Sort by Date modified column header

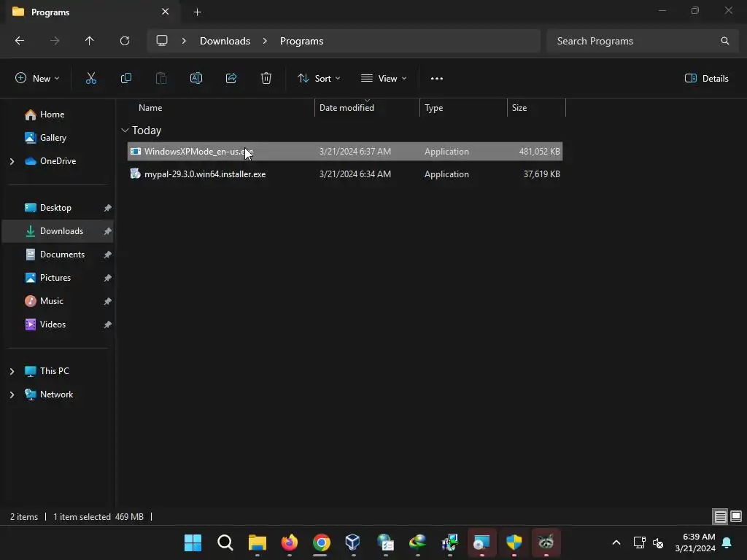tap(368, 108)
